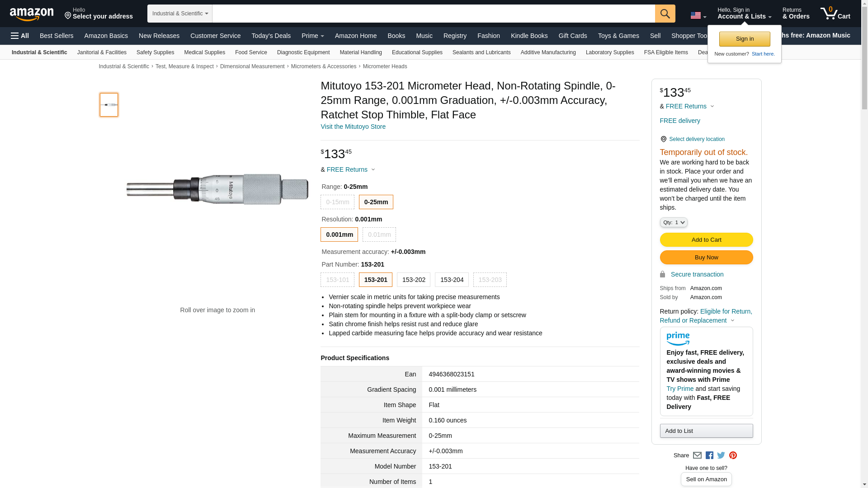Click the search magnifier button
The height and width of the screenshot is (488, 868).
pyautogui.click(x=665, y=14)
